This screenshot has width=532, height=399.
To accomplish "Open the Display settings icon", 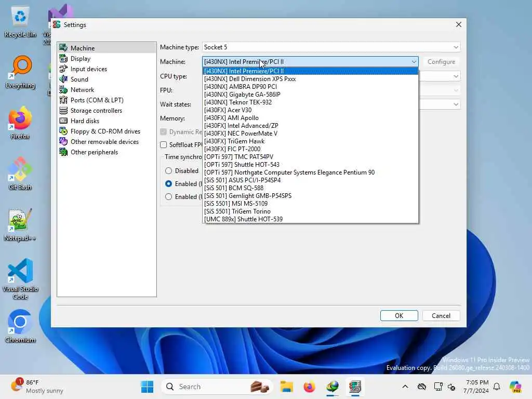I will coord(63,58).
